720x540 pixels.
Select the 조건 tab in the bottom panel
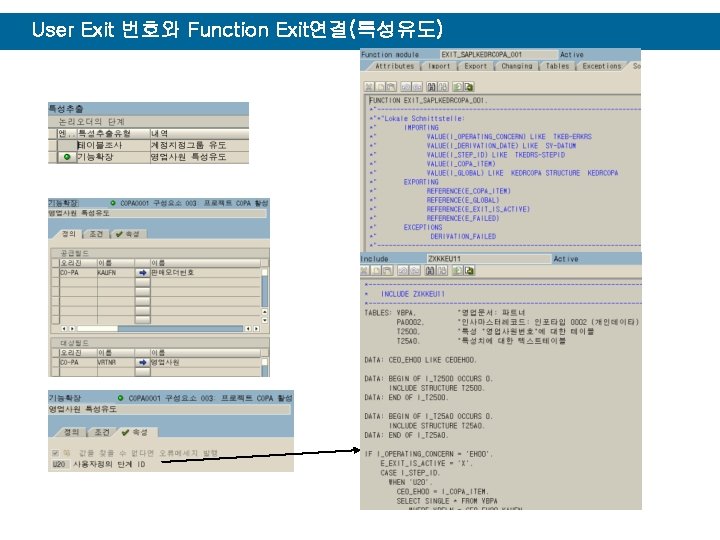coord(102,432)
